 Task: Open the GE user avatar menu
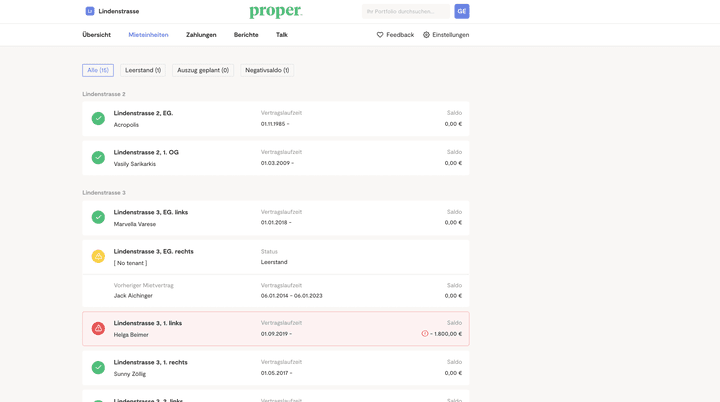[461, 11]
